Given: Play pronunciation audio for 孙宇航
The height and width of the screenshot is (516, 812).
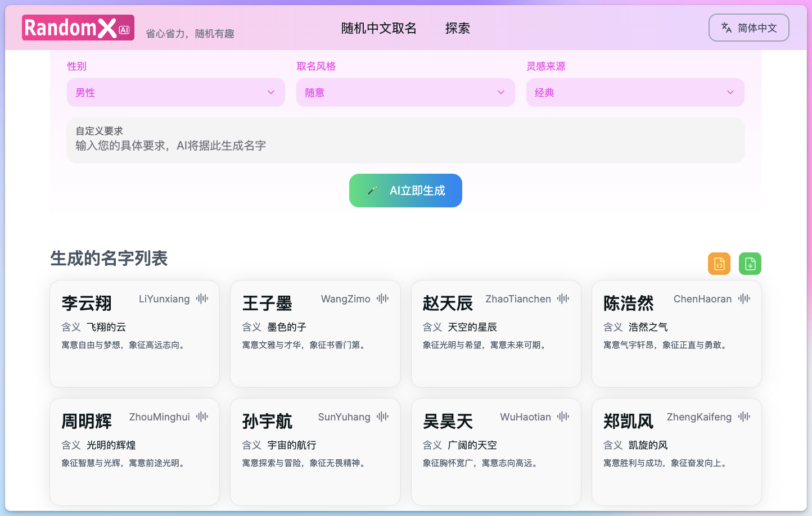Looking at the screenshot, I should (x=382, y=417).
